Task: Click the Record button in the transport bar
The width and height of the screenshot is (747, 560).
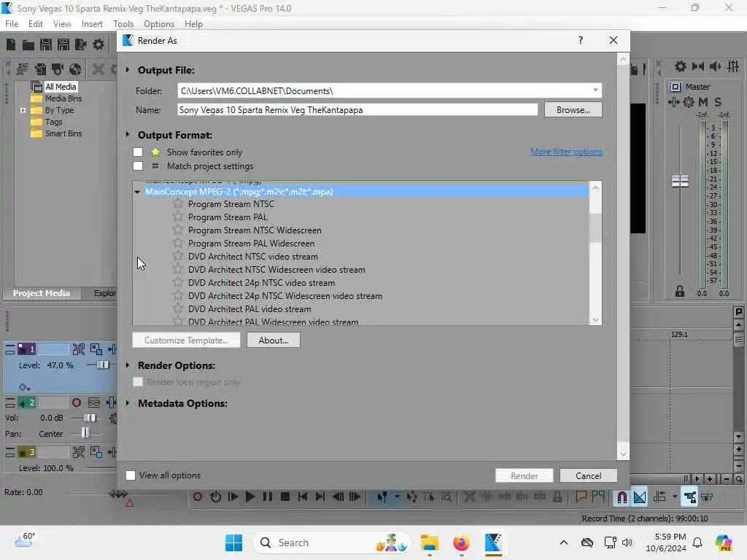Action: (198, 497)
